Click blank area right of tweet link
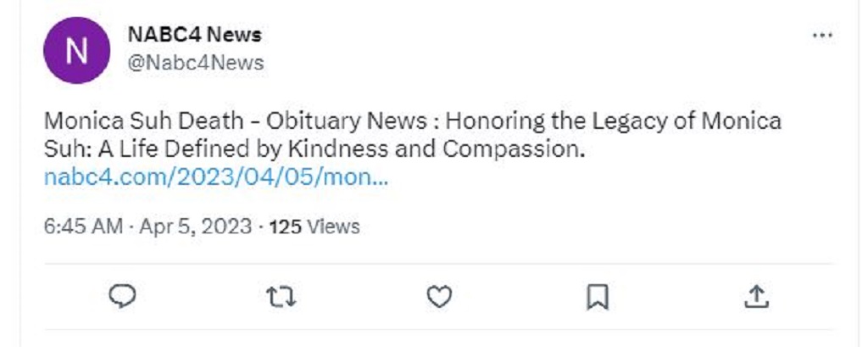This screenshot has width=868, height=347. (x=609, y=178)
